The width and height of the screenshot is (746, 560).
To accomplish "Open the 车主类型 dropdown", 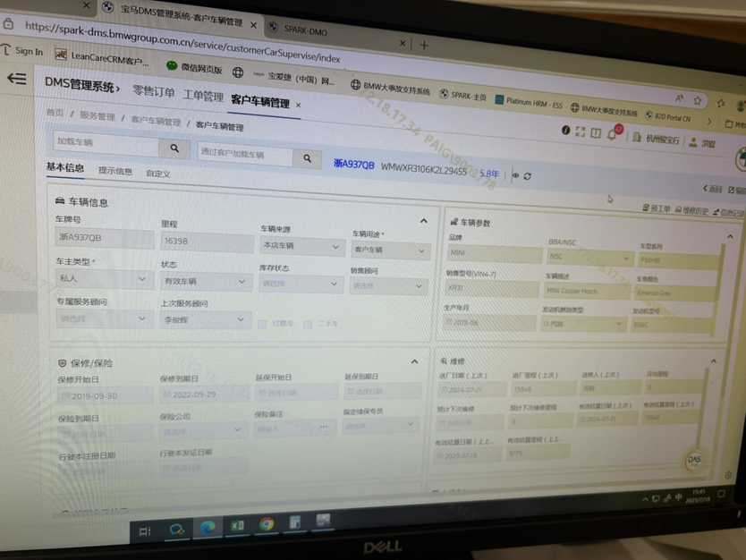I will point(104,278).
